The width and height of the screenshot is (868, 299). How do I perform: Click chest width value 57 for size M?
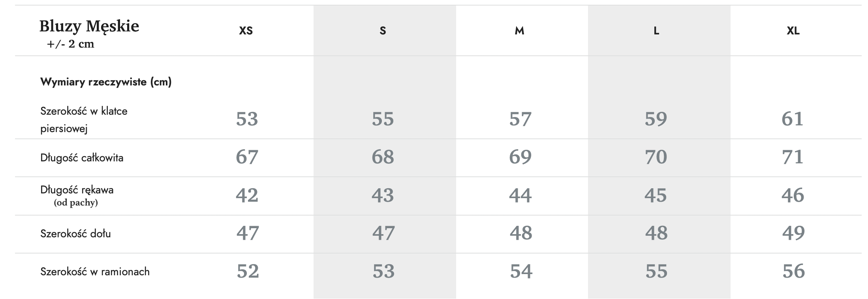click(520, 119)
